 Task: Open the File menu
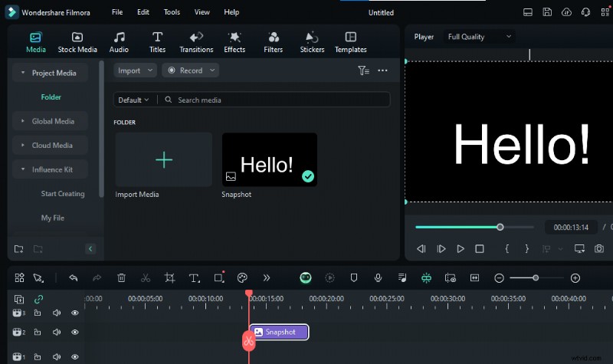[117, 12]
